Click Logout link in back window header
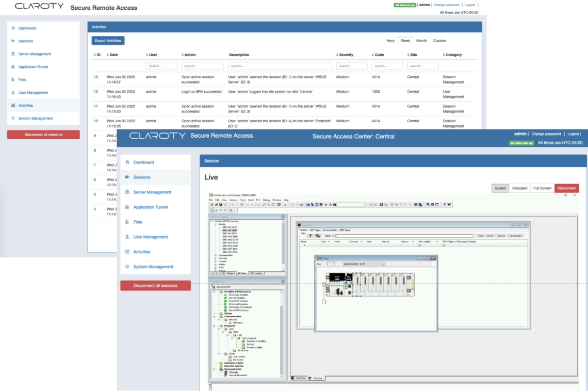The width and height of the screenshot is (588, 391). click(470, 5)
